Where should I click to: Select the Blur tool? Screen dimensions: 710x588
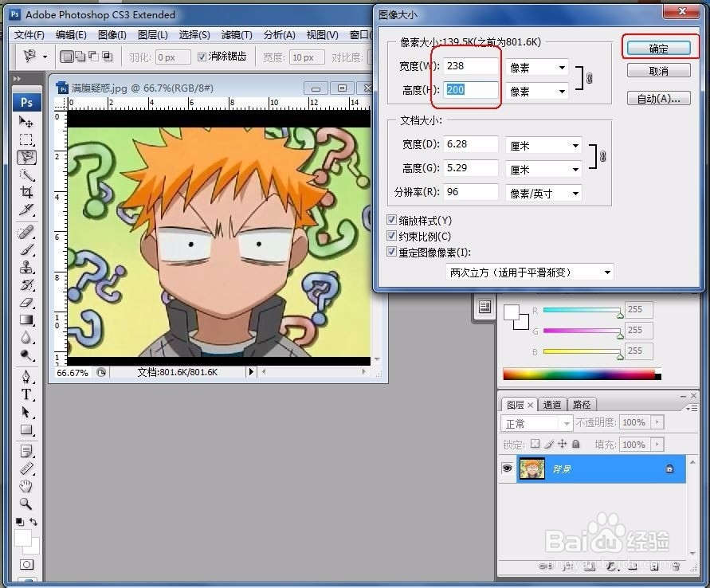25,338
